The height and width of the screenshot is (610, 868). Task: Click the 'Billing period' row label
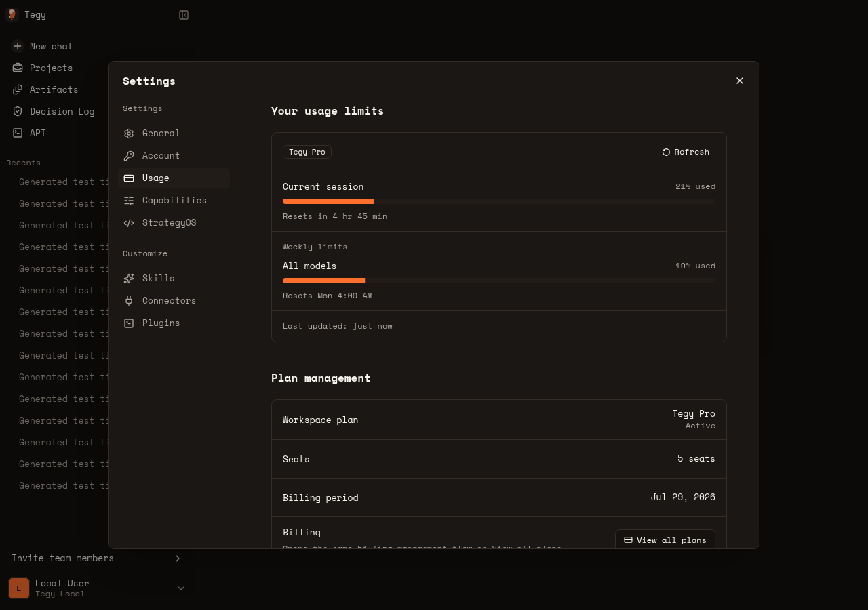pos(320,497)
